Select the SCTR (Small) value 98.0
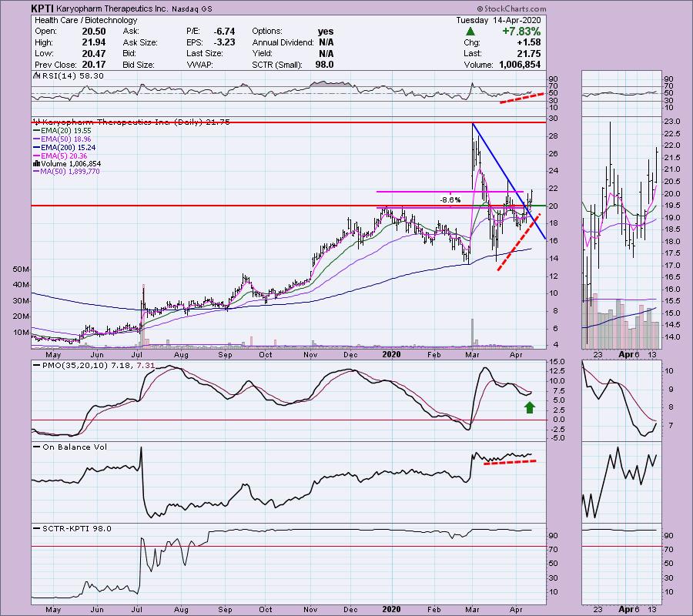The width and height of the screenshot is (693, 616). pyautogui.click(x=324, y=65)
